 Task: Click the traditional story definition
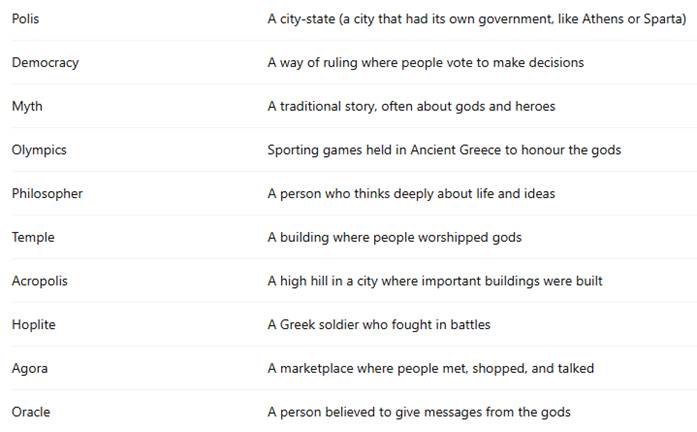click(x=411, y=106)
